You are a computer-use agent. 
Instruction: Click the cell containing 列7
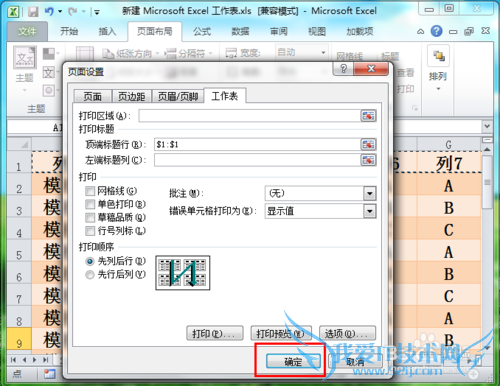pyautogui.click(x=449, y=163)
